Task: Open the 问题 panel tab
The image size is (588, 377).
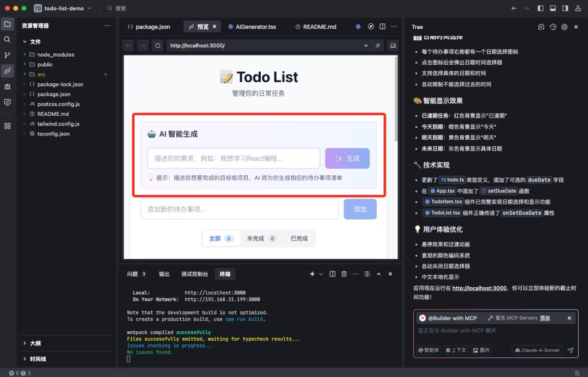Action: [137, 274]
